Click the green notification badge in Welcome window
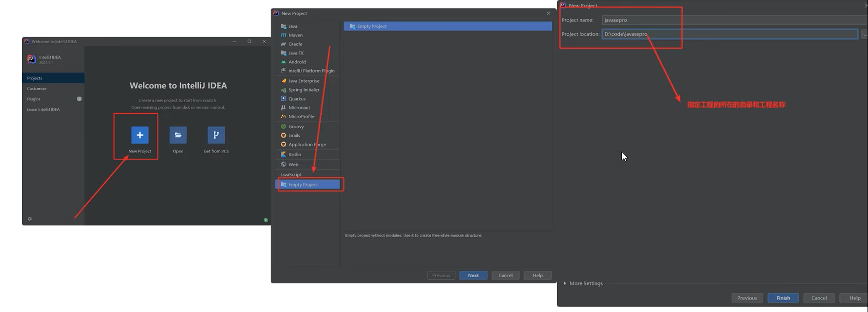Screen dimensions: 868x312 [x=265, y=220]
